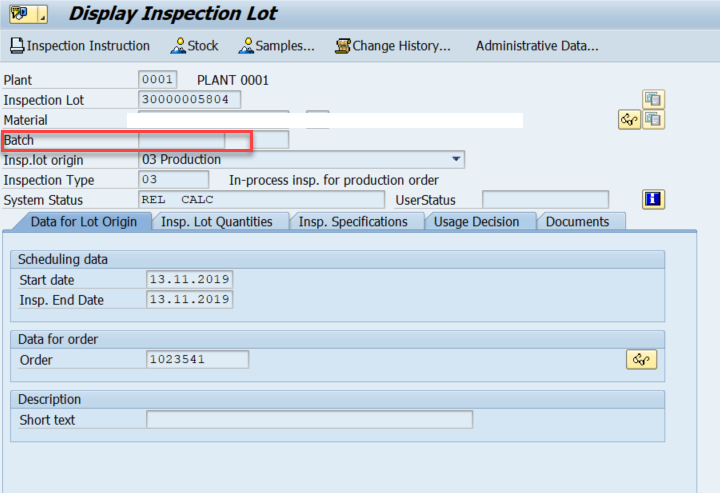The width and height of the screenshot is (720, 493).
Task: Click the PLANT 0001 text
Action: coord(233,80)
